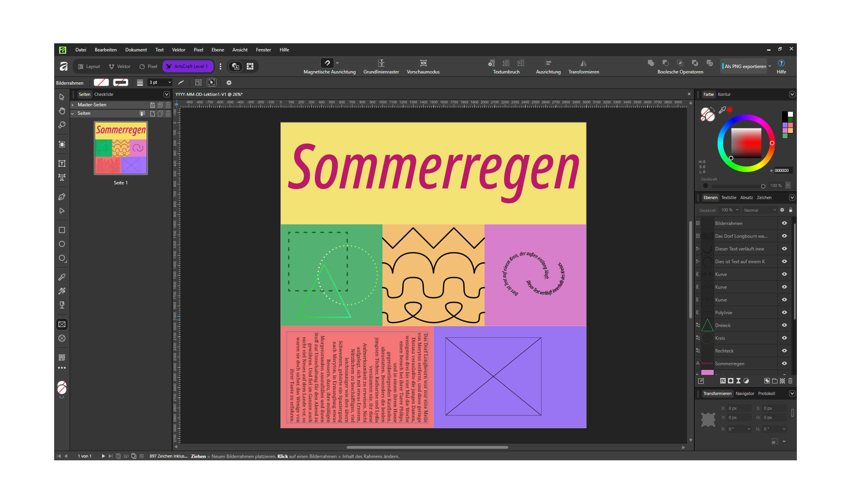Open the Grundlinienraster baseline grid

tap(381, 63)
